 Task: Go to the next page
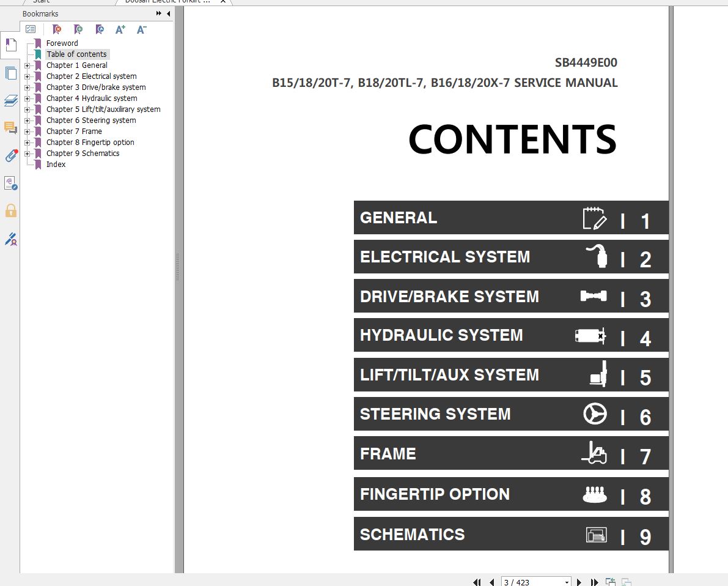pos(579,582)
